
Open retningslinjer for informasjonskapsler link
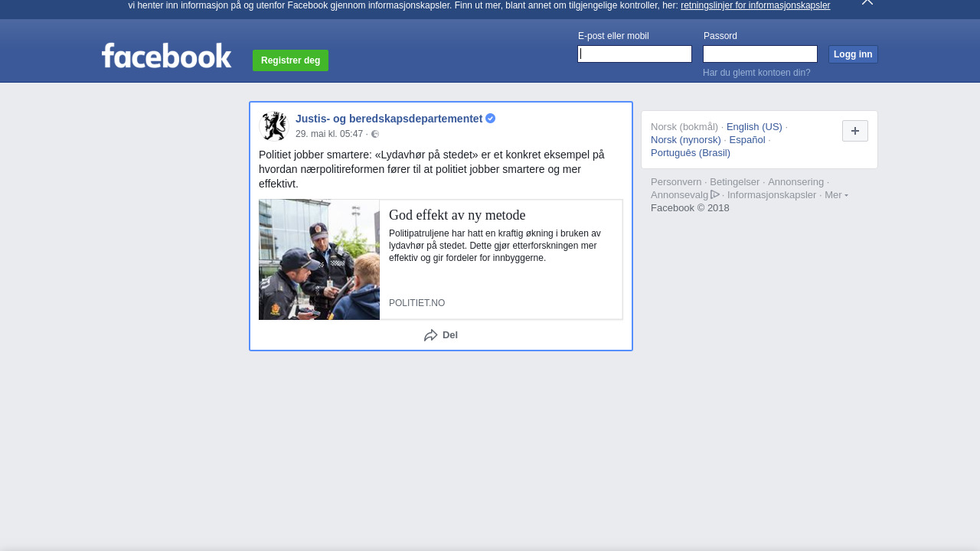(755, 5)
